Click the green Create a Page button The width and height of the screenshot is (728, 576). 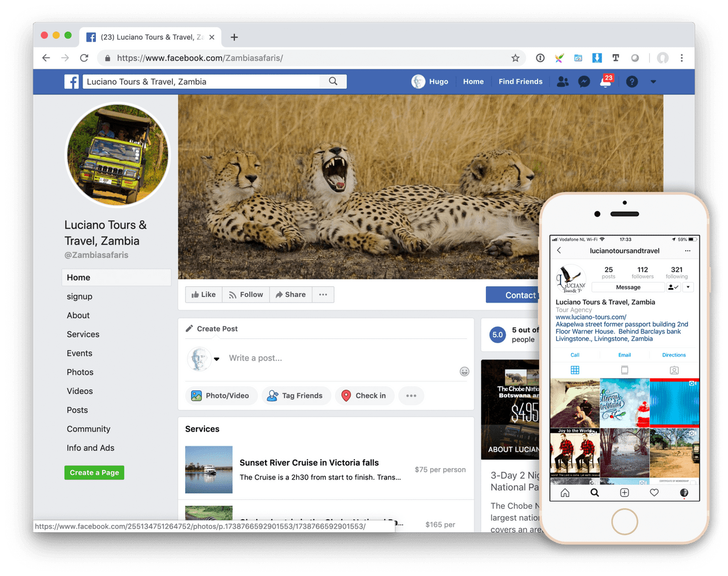pyautogui.click(x=94, y=472)
